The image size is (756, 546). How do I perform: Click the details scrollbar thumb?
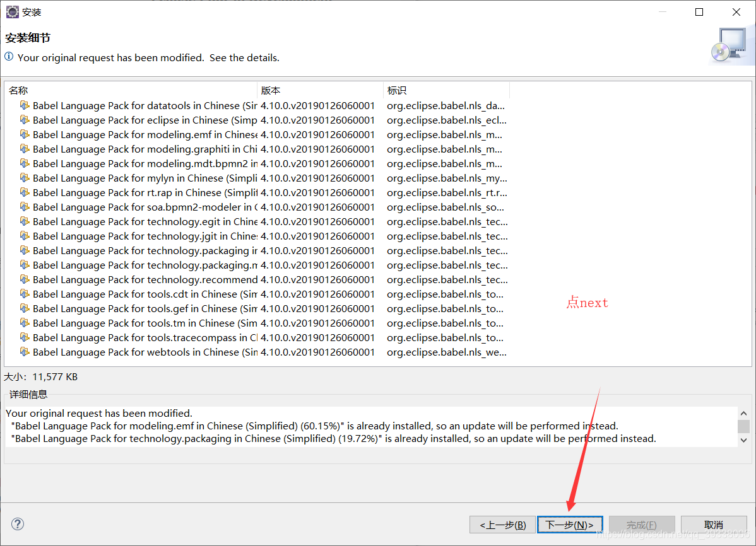click(743, 426)
